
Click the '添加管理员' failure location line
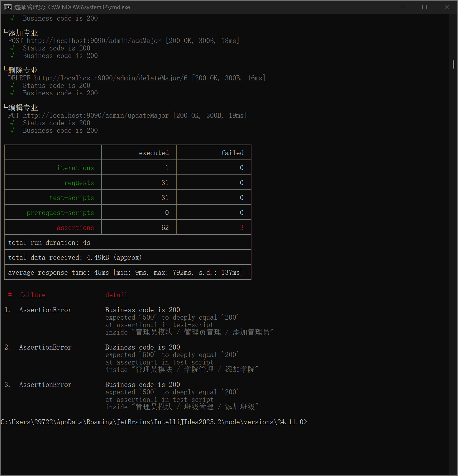pyautogui.click(x=189, y=332)
